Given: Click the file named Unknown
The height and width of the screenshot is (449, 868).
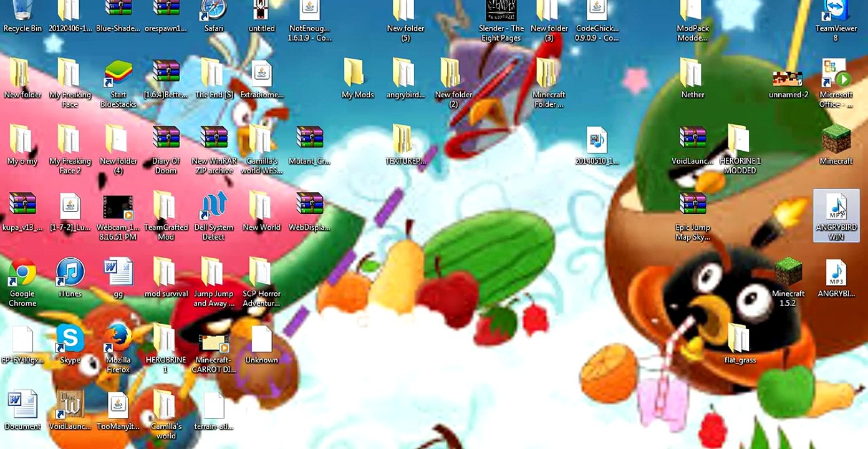Looking at the screenshot, I should click(262, 345).
